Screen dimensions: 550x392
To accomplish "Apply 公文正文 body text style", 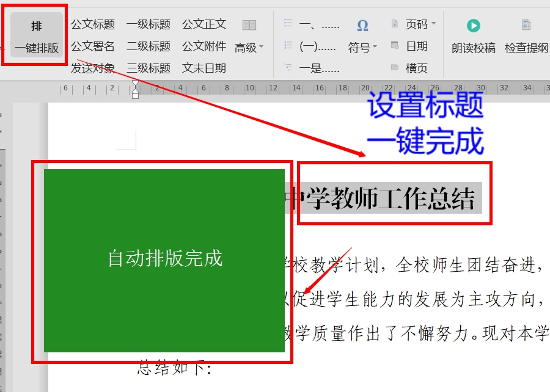I will pyautogui.click(x=204, y=24).
